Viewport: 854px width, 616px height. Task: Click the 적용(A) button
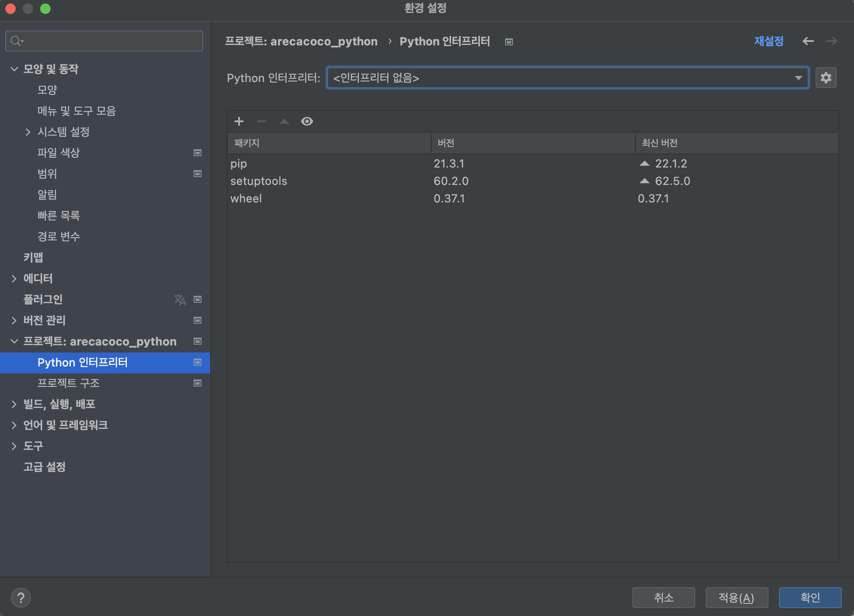point(737,597)
